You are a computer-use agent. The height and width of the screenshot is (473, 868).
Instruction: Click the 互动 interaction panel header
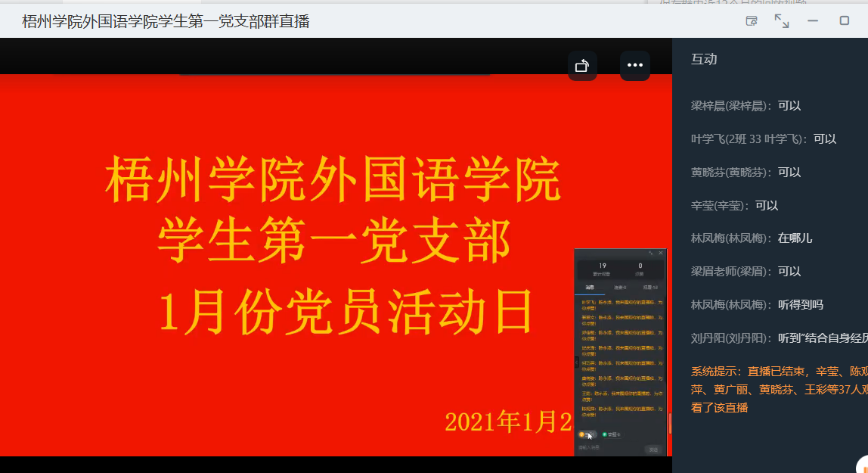[704, 59]
